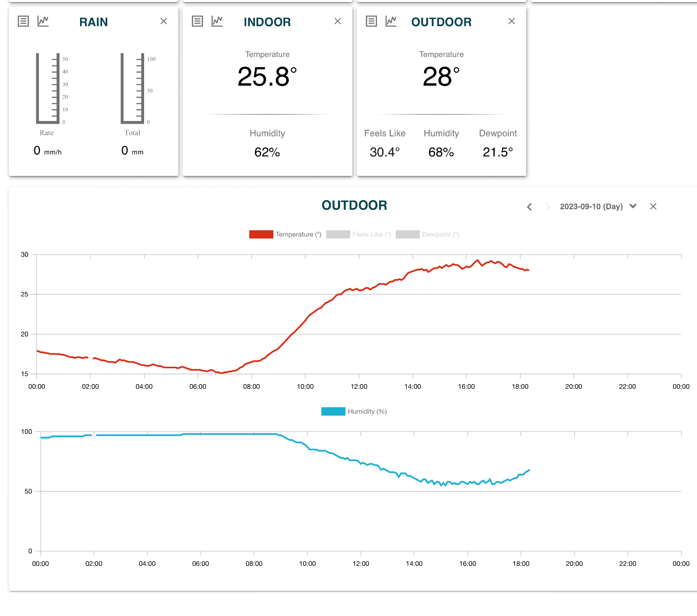Click the red Temperature color swatch
697x616 pixels.
click(x=261, y=234)
